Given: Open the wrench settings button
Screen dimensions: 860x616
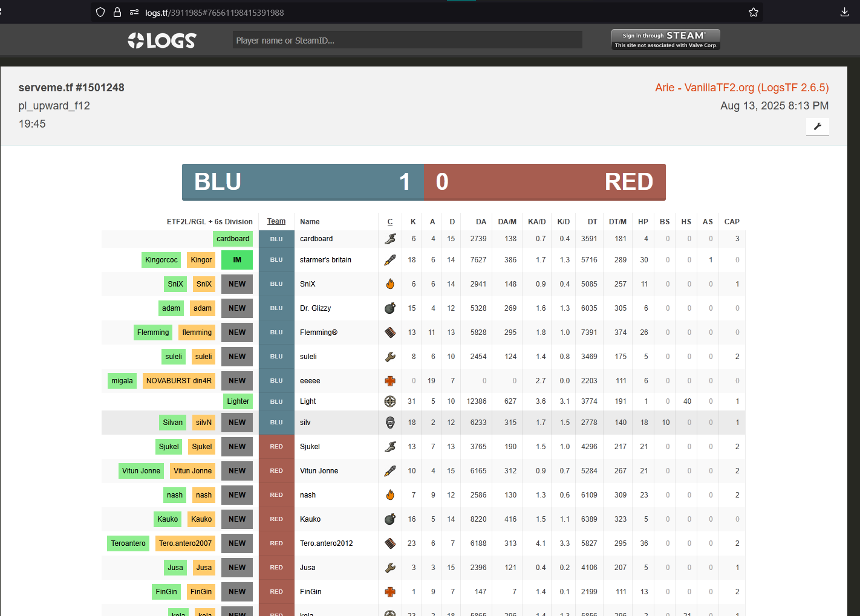Looking at the screenshot, I should coord(817,126).
